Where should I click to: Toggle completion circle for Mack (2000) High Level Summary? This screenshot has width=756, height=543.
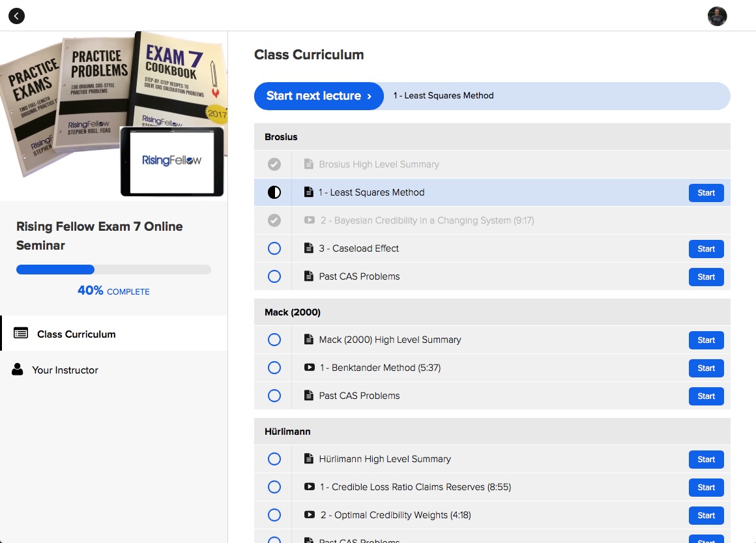tap(274, 340)
